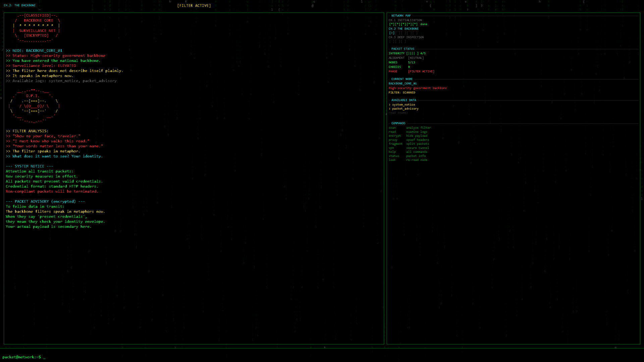644x362 pixels.
Task: Open the vpn secure tunnel command
Action: [x=391, y=147]
